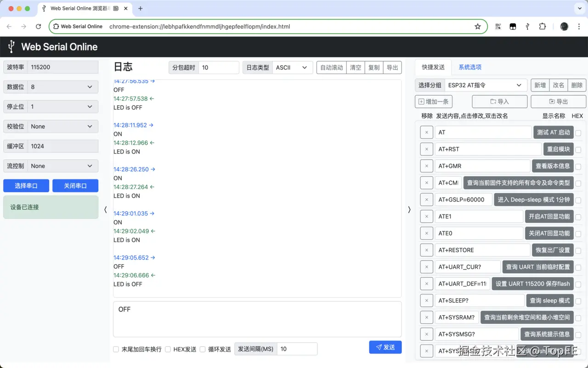This screenshot has height=368, width=588.
Task: Open the browser extensions puzzle icon
Action: pos(543,26)
